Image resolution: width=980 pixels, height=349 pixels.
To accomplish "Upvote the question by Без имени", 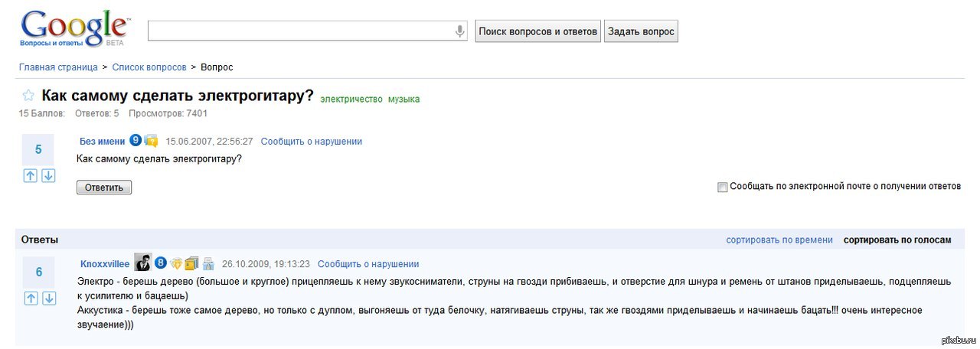I will (x=30, y=175).
